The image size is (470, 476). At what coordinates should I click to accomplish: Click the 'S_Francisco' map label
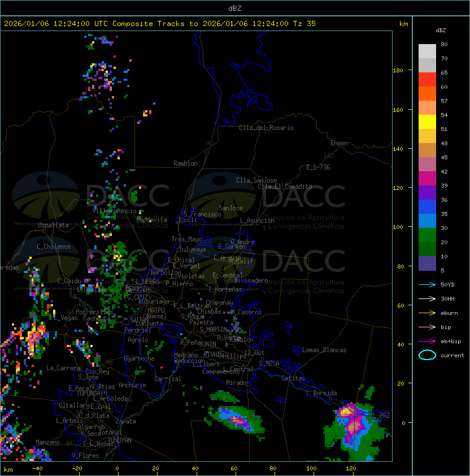click(x=202, y=214)
